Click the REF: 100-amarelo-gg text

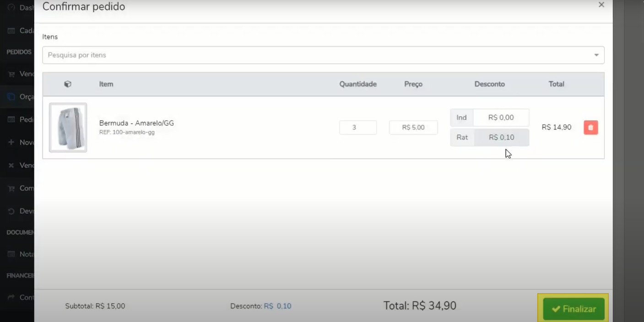click(x=127, y=132)
